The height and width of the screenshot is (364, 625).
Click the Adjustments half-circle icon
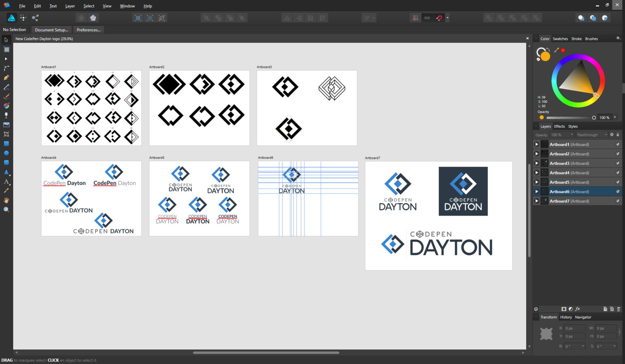[570, 309]
